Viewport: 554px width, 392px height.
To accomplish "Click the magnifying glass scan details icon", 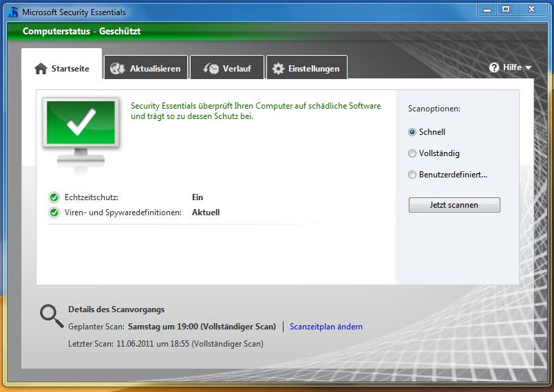I will (52, 316).
